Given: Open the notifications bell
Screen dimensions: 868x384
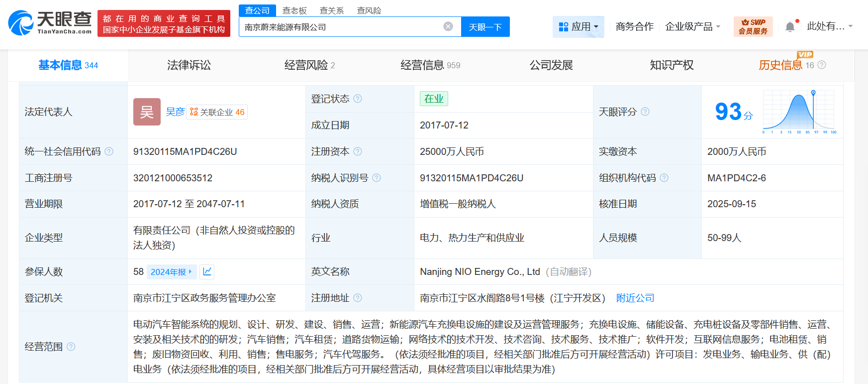Looking at the screenshot, I should 790,27.
